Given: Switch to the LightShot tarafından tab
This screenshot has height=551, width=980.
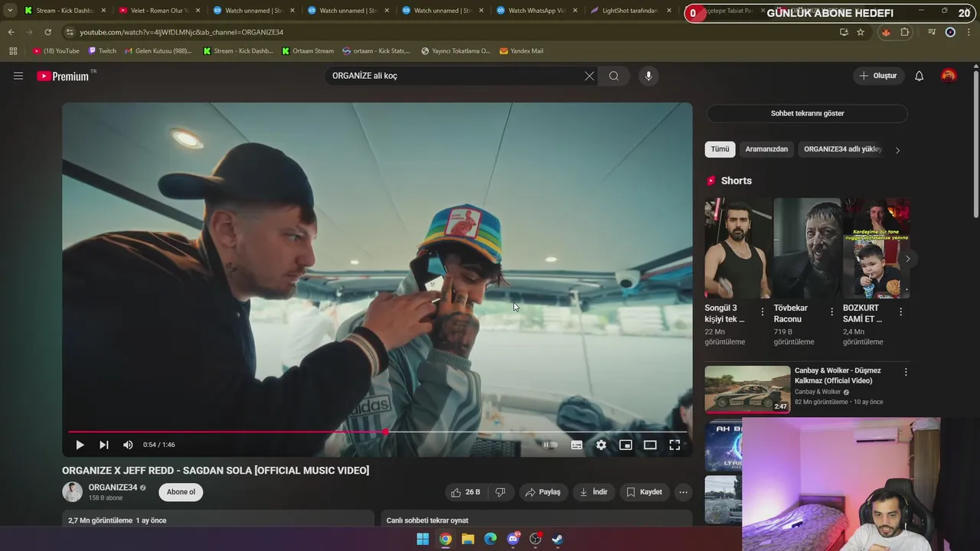Looking at the screenshot, I should [x=631, y=11].
